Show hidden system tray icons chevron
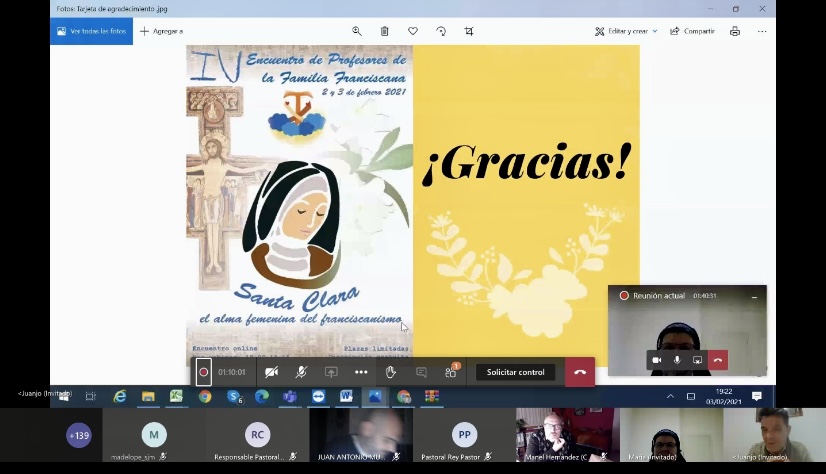This screenshot has width=826, height=474. 670,396
